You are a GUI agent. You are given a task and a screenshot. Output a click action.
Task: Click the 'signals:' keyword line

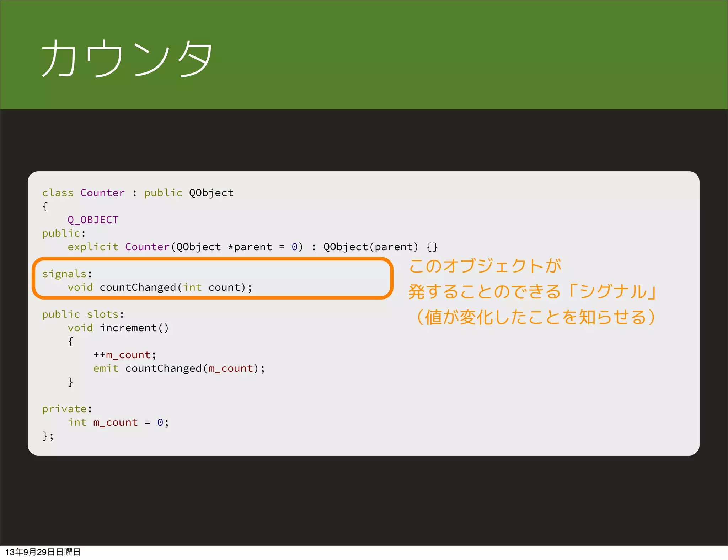coord(67,274)
